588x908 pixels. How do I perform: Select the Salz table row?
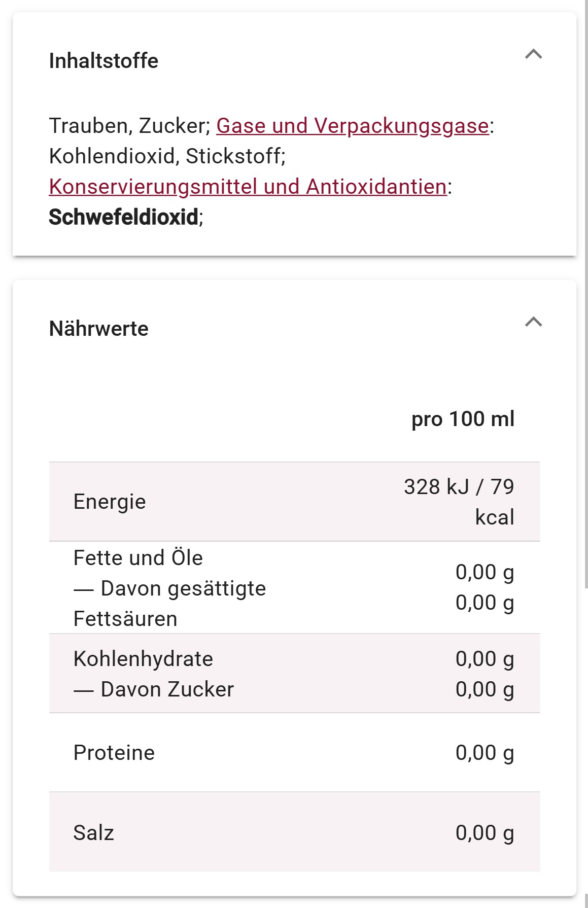click(294, 832)
